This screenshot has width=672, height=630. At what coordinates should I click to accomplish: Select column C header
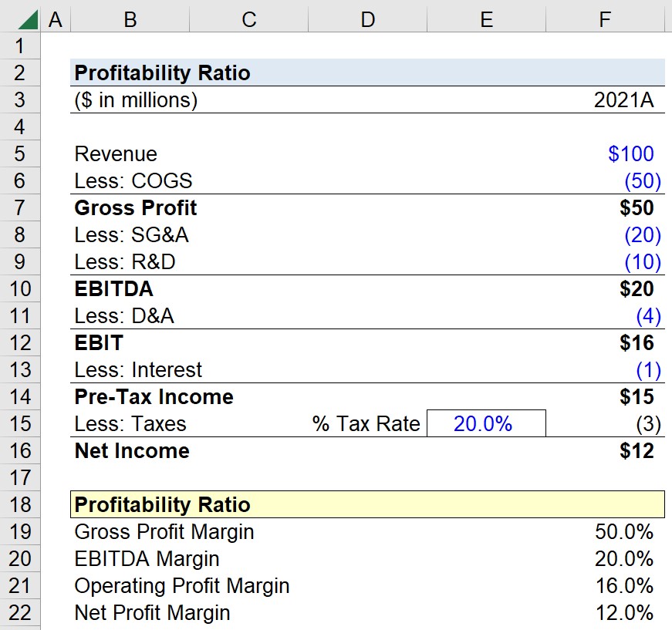248,20
